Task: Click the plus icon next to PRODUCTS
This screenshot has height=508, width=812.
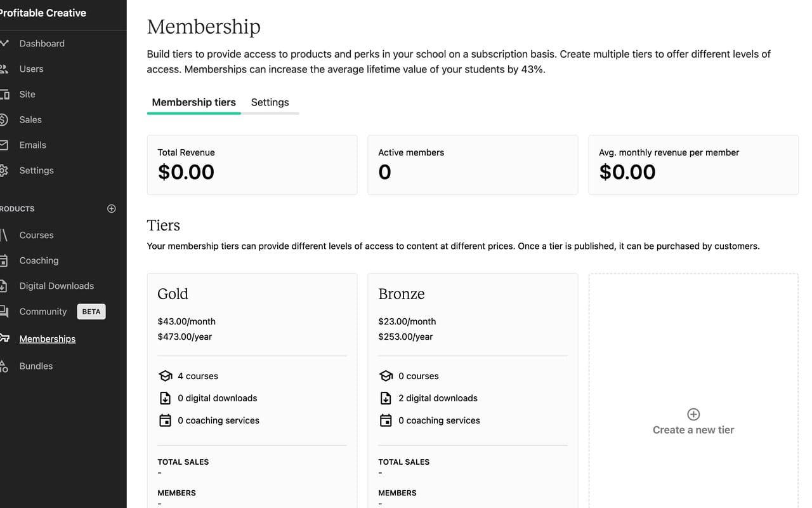Action: click(x=111, y=208)
